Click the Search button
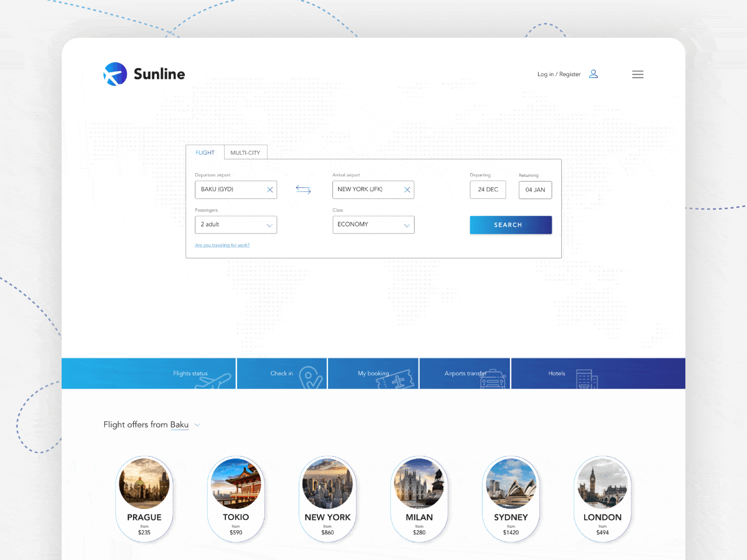The image size is (747, 560). coord(511,225)
